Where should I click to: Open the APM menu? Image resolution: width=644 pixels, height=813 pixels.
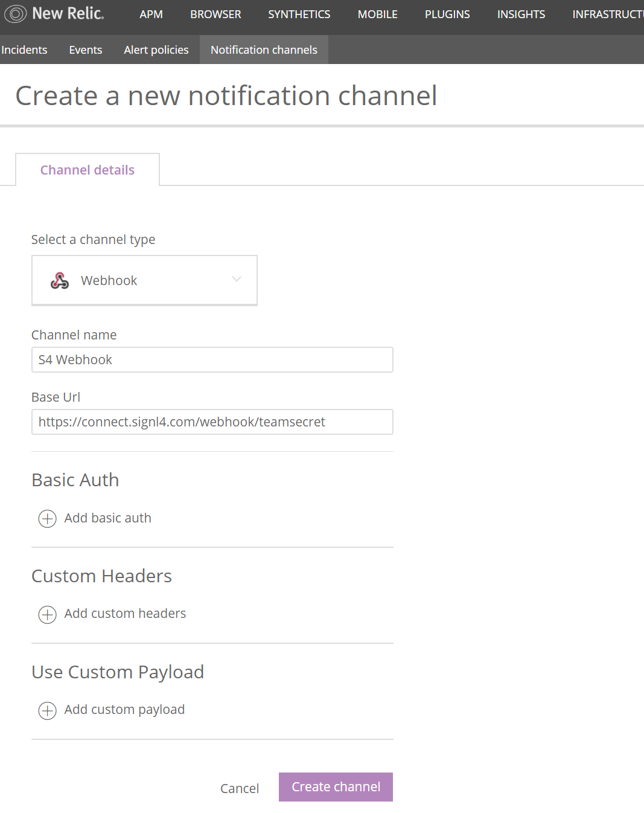(151, 14)
